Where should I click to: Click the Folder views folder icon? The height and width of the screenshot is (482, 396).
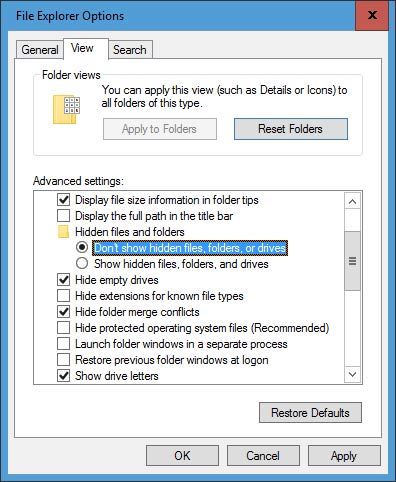(x=66, y=109)
